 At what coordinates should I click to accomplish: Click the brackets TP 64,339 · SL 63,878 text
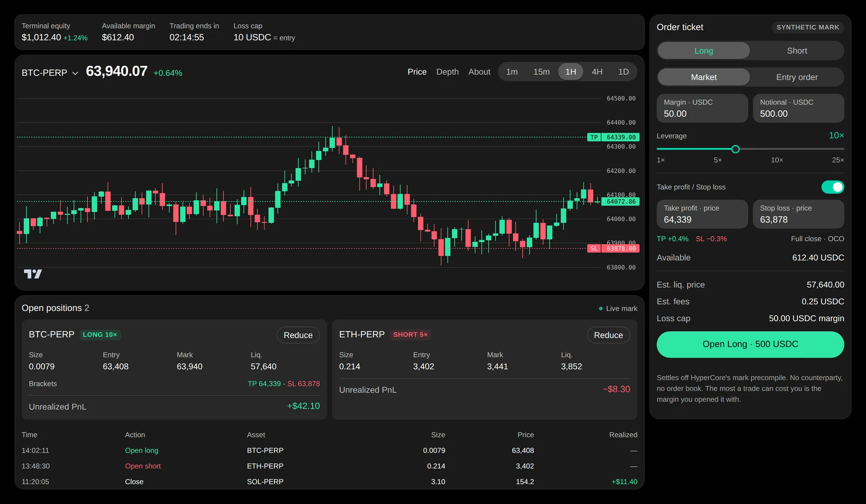point(284,384)
